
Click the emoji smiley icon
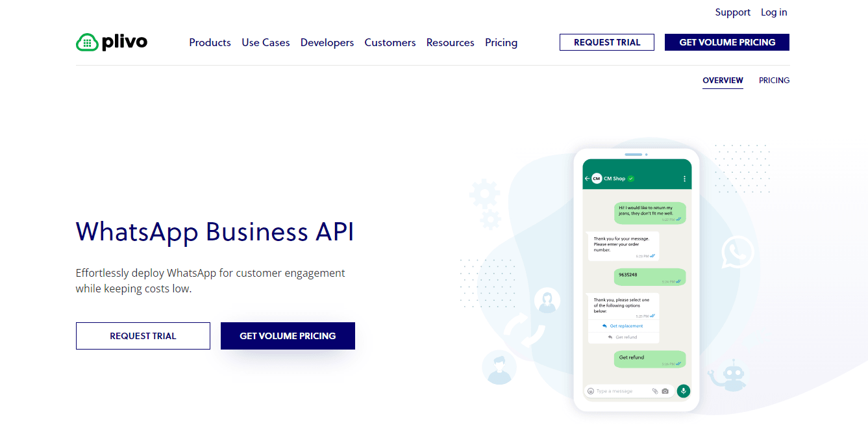[x=590, y=391]
